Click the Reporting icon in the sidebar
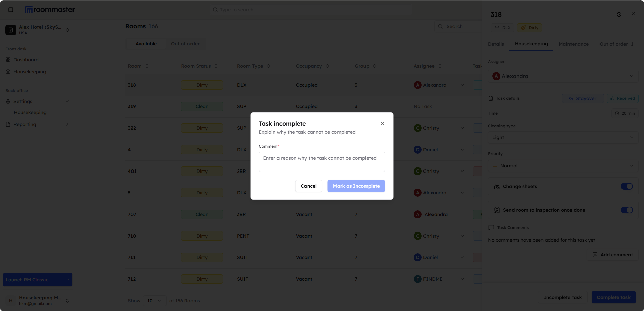This screenshot has height=311, width=644. tap(8, 124)
